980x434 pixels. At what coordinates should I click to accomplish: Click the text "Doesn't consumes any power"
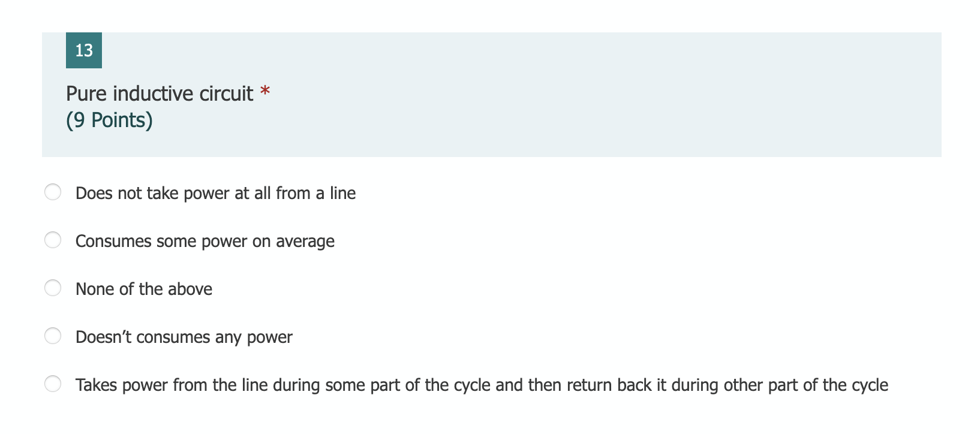[184, 337]
